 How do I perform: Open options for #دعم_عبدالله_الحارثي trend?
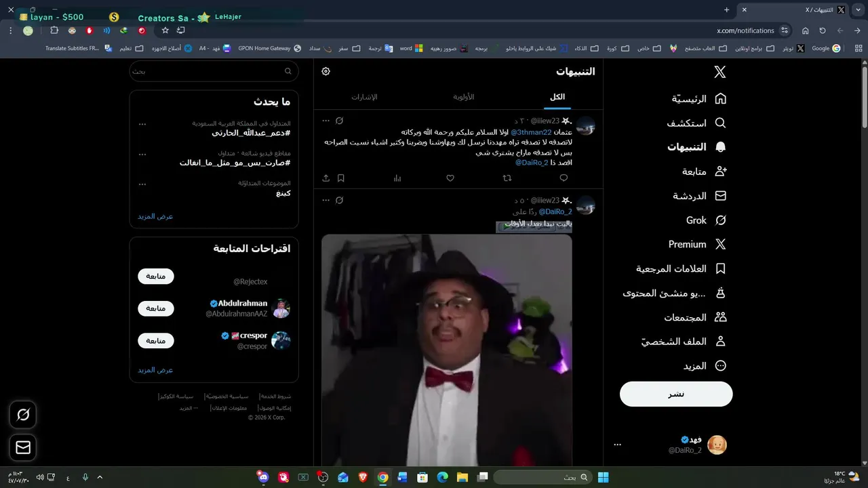[142, 124]
